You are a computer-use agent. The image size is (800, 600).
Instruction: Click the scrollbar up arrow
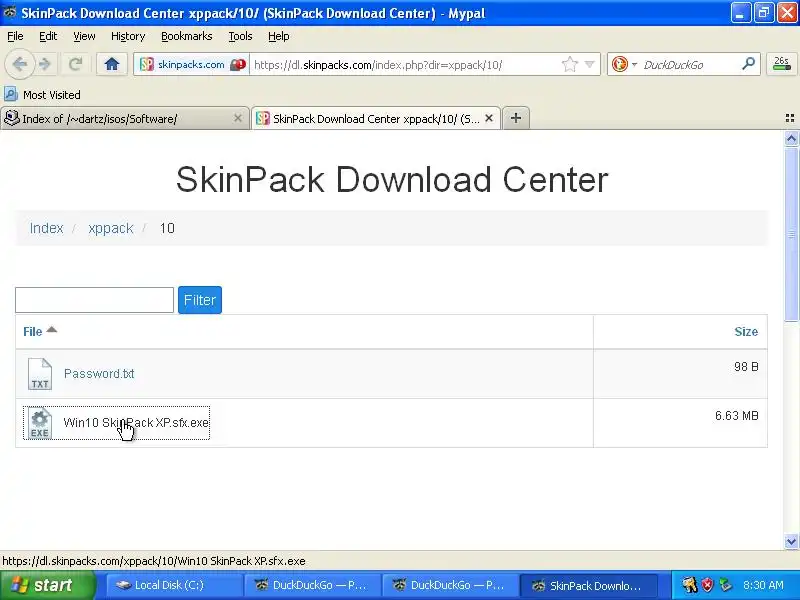click(791, 138)
